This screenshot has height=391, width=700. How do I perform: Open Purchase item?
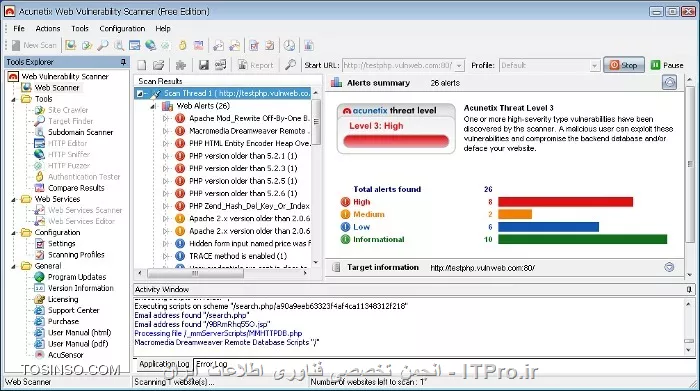[x=63, y=321]
